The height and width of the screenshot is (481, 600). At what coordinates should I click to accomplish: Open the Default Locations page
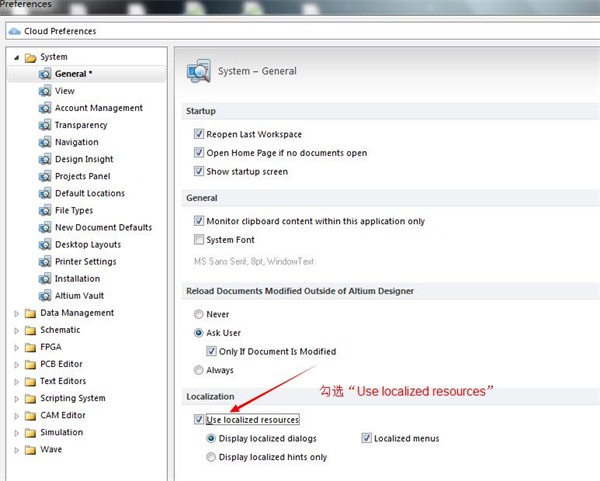pos(90,193)
